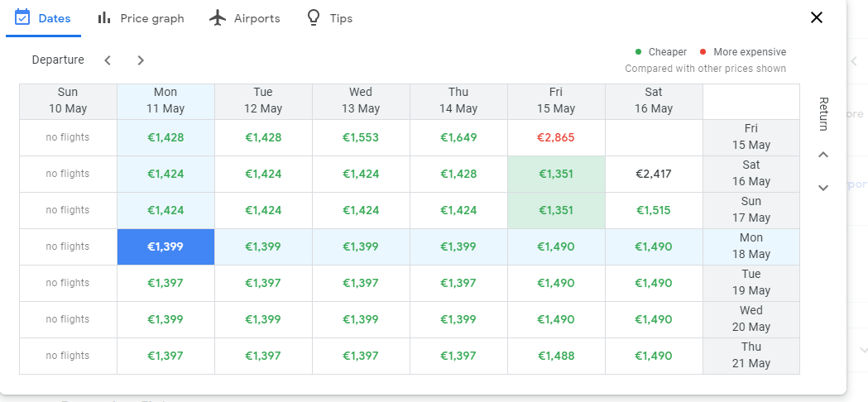
Task: Open the Price graph tab label
Action: (x=152, y=18)
